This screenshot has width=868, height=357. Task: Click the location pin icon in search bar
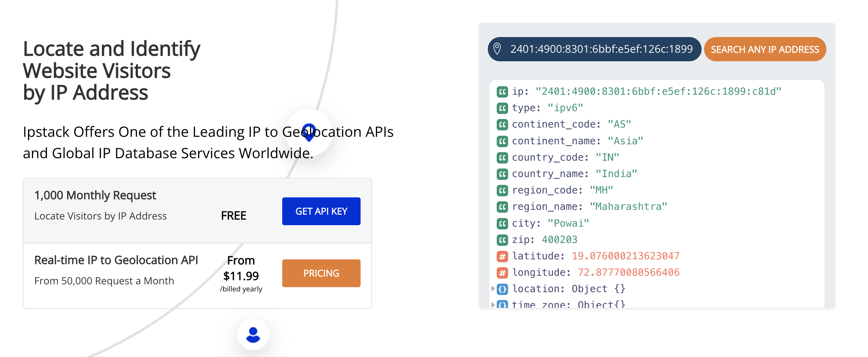[497, 49]
